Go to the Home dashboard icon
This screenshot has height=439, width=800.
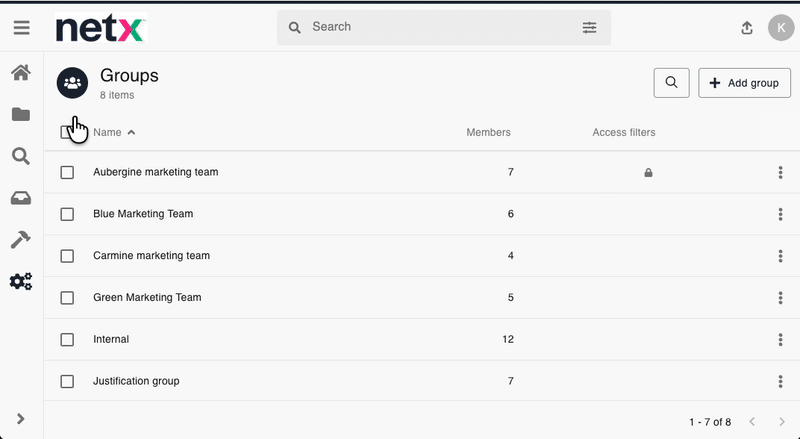tap(21, 73)
